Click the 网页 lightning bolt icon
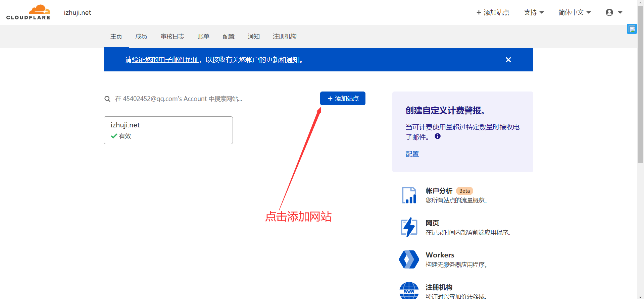Image resolution: width=644 pixels, height=299 pixels. point(409,227)
